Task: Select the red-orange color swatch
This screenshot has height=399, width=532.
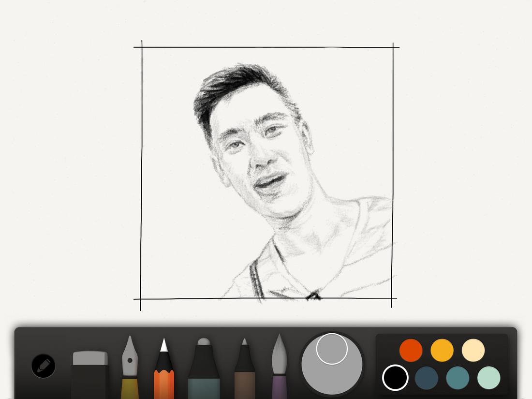Action: pos(410,350)
